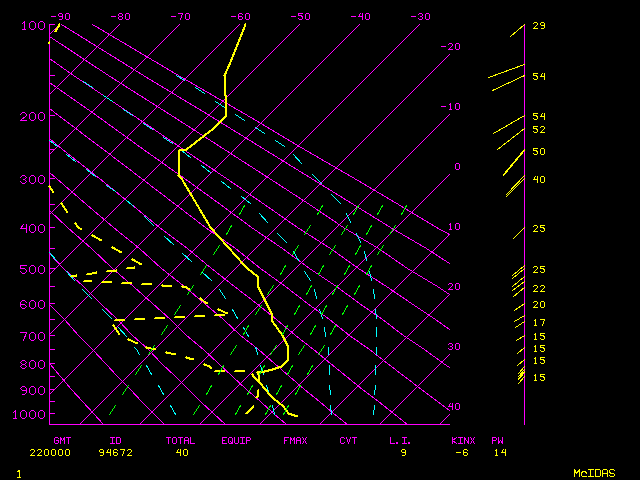This screenshot has width=640, height=480.
Task: Click the KINX value -6
Action: click(462, 452)
